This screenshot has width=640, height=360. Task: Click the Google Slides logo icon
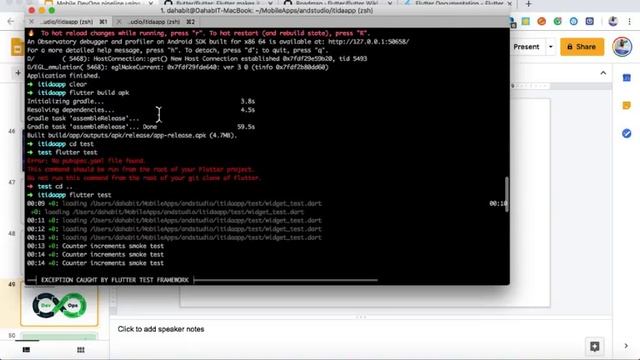click(17, 47)
